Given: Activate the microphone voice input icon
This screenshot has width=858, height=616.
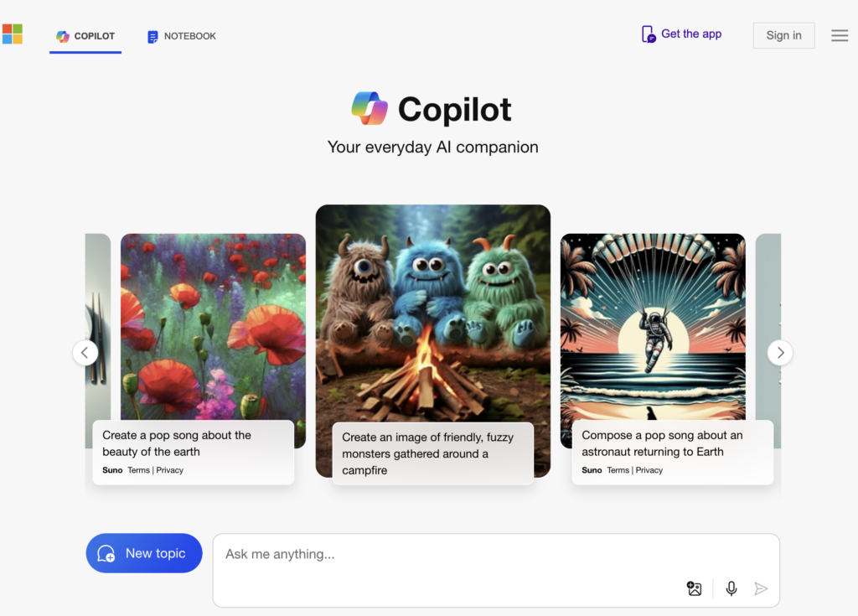Looking at the screenshot, I should click(731, 588).
